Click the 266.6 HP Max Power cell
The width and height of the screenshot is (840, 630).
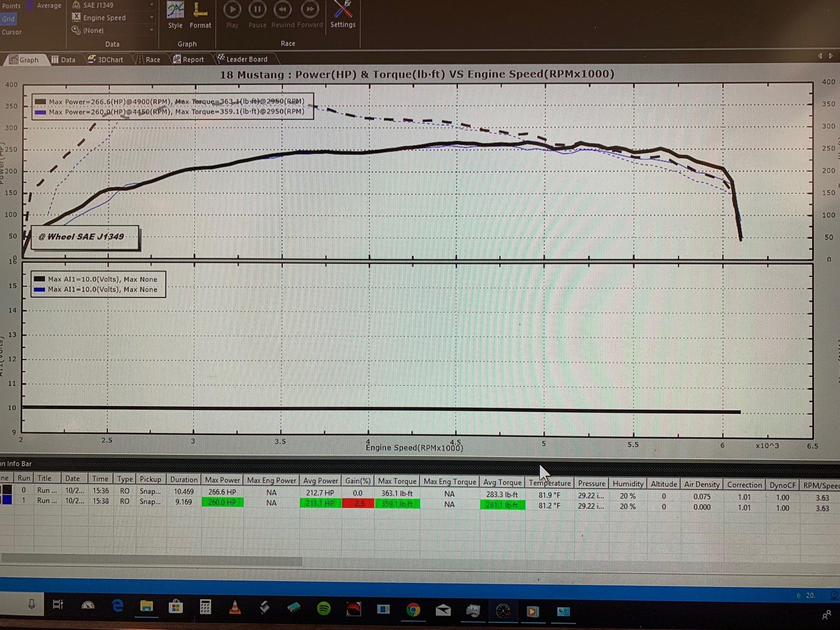point(222,492)
